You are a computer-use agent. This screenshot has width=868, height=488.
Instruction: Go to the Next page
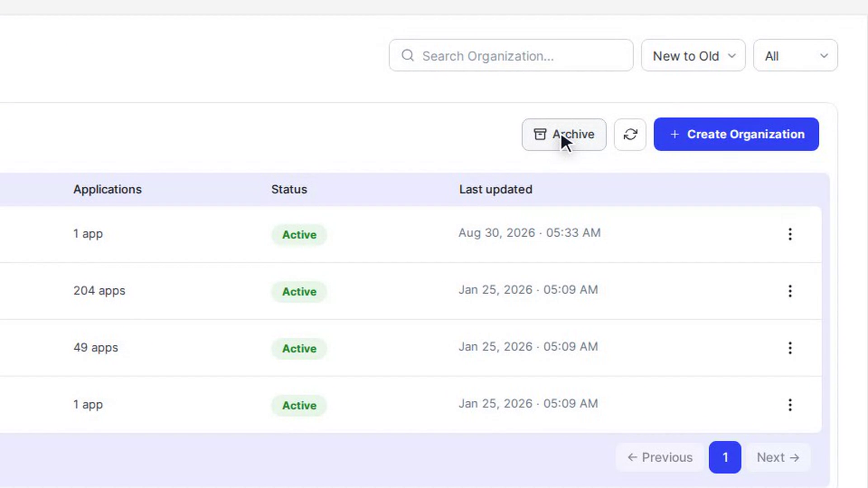(x=778, y=457)
